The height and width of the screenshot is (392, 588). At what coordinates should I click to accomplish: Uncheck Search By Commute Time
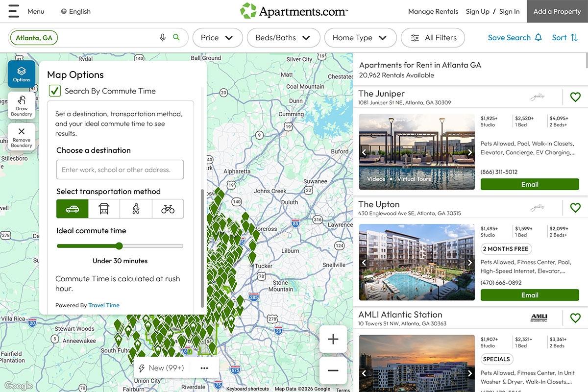[54, 91]
